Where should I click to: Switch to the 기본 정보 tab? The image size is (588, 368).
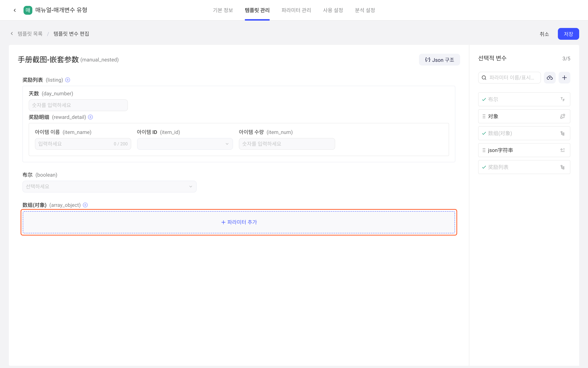pyautogui.click(x=223, y=10)
